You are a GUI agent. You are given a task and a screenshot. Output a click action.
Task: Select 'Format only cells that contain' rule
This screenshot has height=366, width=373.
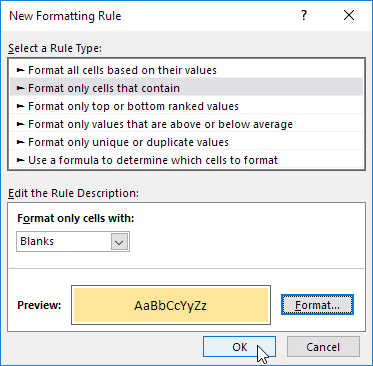[x=187, y=88]
